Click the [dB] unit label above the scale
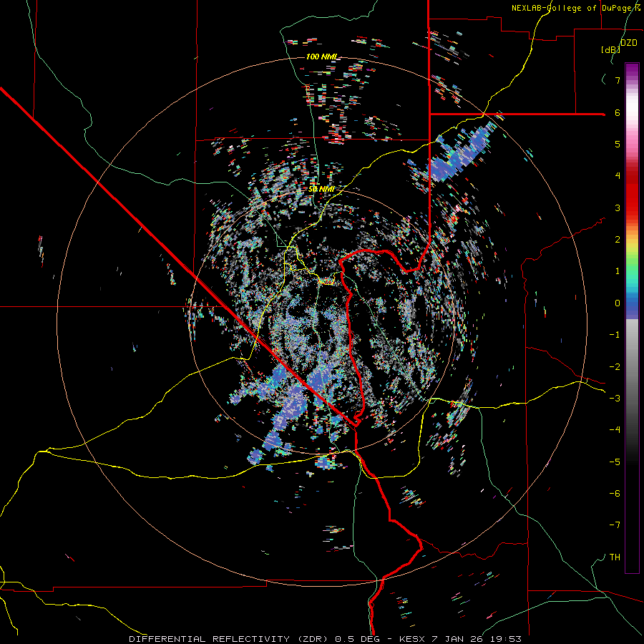644x644 pixels. pyautogui.click(x=610, y=49)
